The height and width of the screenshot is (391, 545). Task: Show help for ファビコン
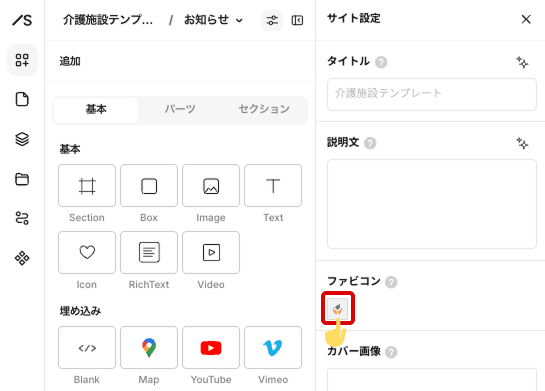pyautogui.click(x=391, y=282)
